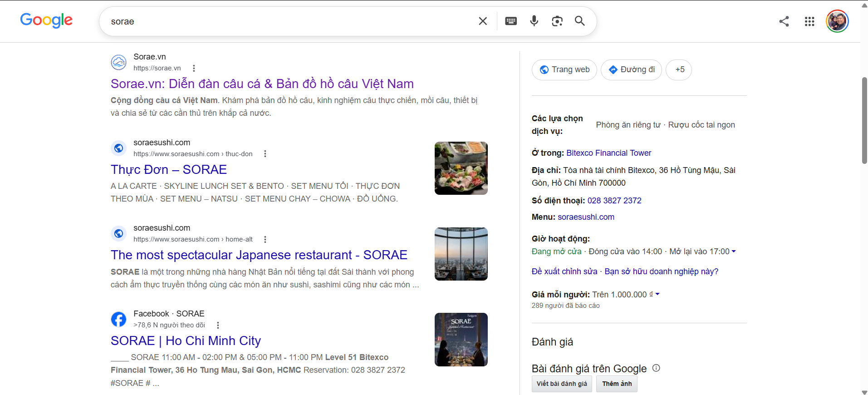Open the SORAE Facebook night thumbnail
The width and height of the screenshot is (868, 395).
(461, 340)
